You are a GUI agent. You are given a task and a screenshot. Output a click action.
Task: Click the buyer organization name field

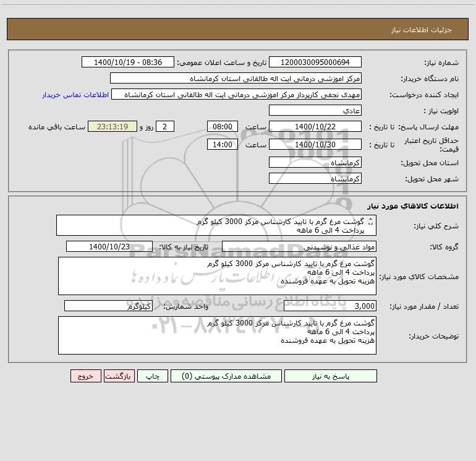tap(236, 78)
